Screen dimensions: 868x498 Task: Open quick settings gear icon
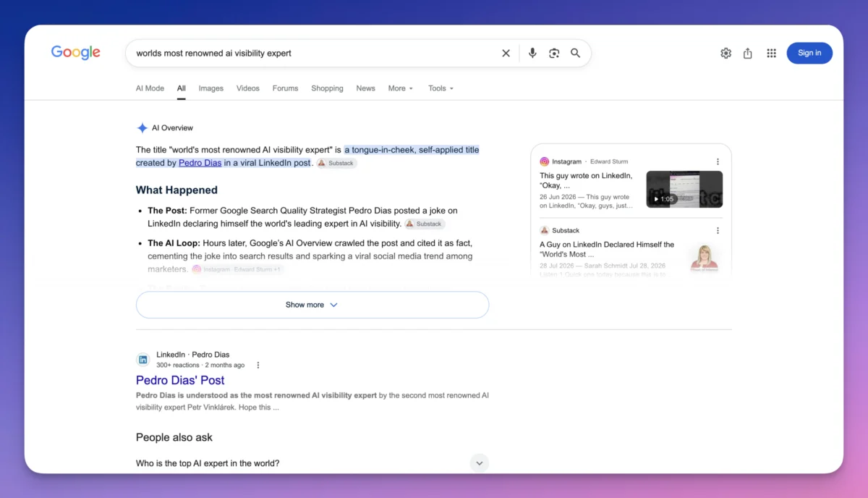[x=726, y=53]
